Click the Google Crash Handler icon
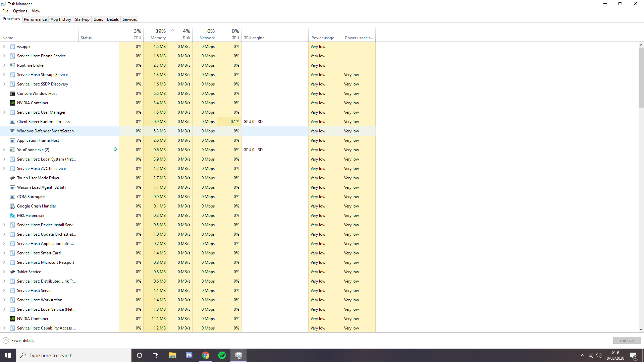The height and width of the screenshot is (362, 644). click(12, 206)
